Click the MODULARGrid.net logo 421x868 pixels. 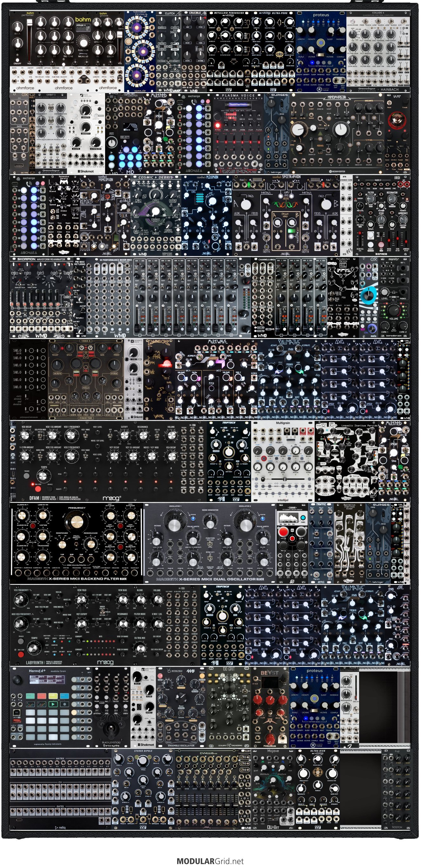(210, 861)
